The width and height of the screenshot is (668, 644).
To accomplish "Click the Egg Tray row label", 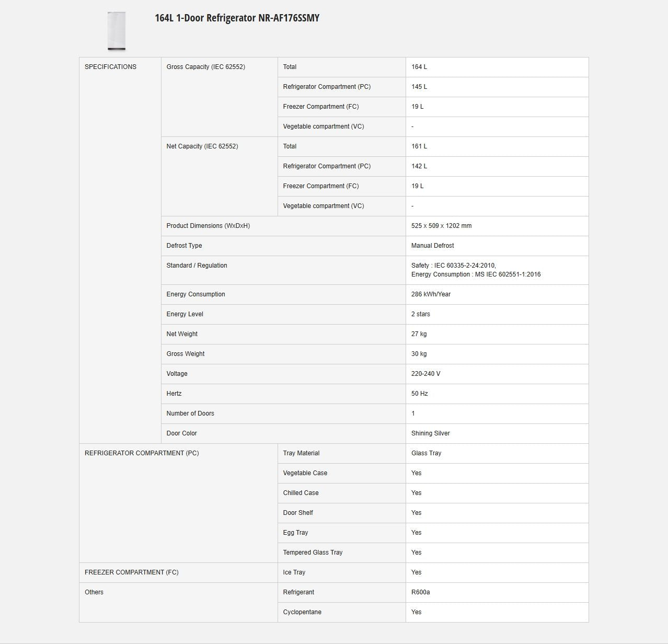I will [295, 533].
